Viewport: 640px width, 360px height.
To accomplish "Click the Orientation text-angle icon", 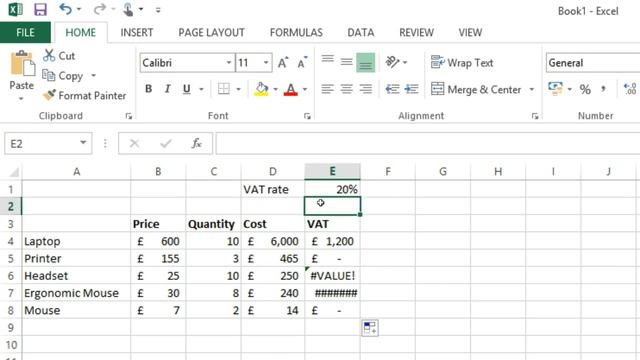I will tap(392, 62).
